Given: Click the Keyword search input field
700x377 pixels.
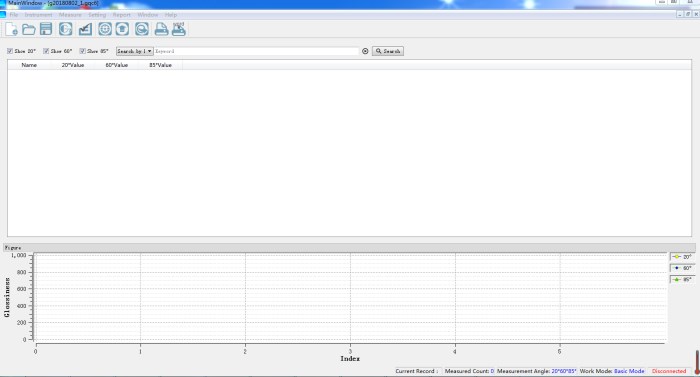Looking at the screenshot, I should 256,51.
